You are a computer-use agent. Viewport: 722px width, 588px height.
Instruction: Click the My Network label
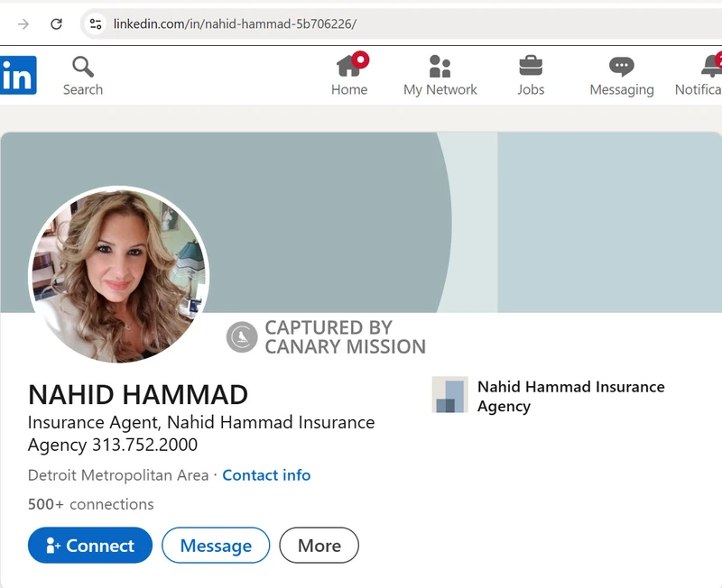(440, 89)
